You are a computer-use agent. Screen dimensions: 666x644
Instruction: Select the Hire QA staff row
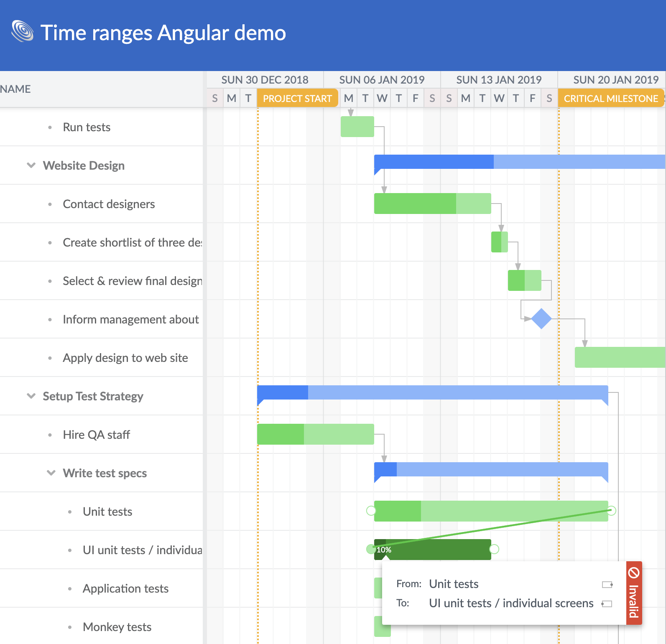point(101,435)
